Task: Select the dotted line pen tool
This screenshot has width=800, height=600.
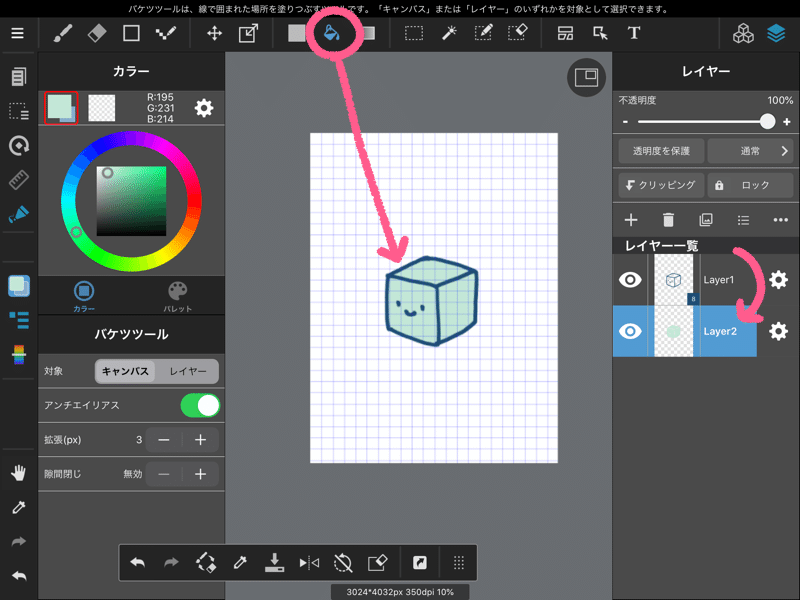Action: tap(166, 34)
